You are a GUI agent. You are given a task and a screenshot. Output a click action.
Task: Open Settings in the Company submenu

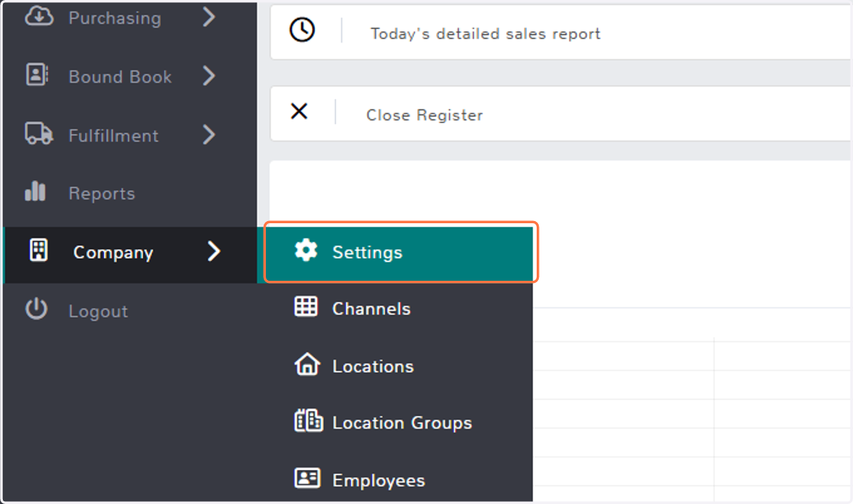click(x=399, y=253)
